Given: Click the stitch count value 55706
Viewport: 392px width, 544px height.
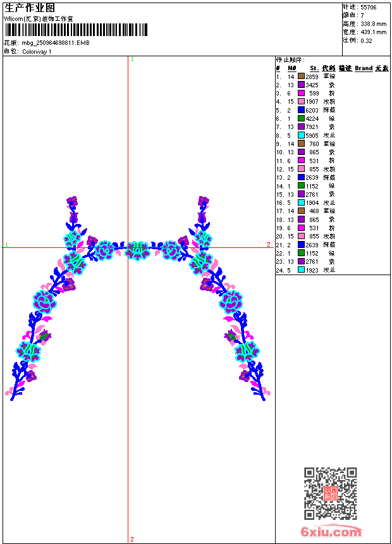Looking at the screenshot, I should point(369,8).
